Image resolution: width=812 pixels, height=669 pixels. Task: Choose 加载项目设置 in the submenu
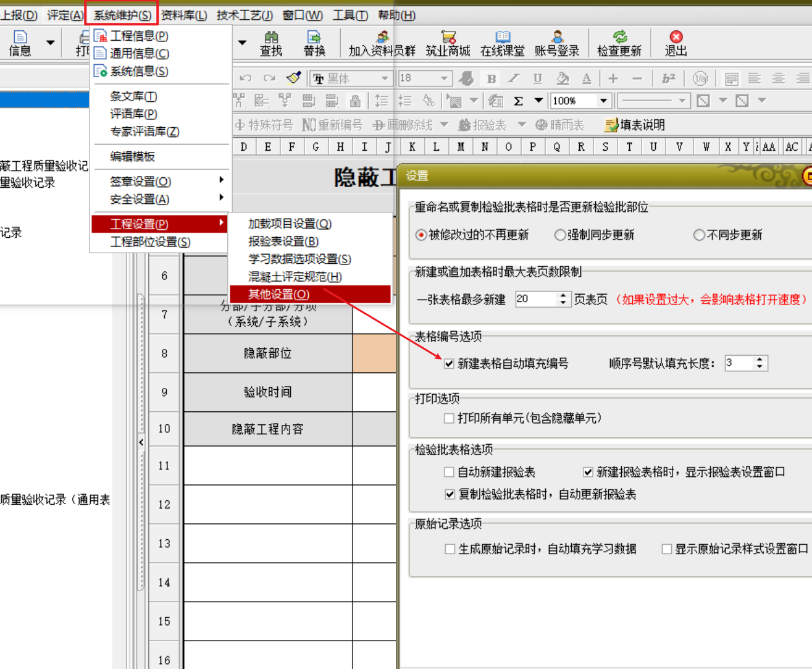[x=310, y=224]
